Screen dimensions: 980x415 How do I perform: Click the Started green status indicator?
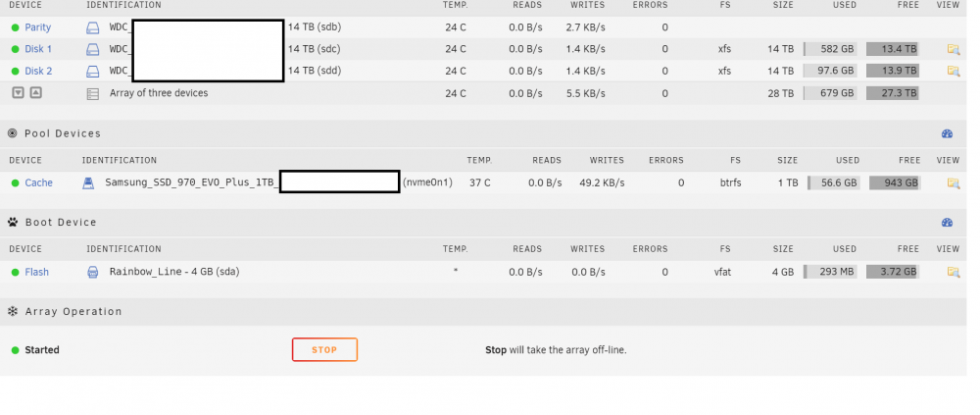click(15, 350)
